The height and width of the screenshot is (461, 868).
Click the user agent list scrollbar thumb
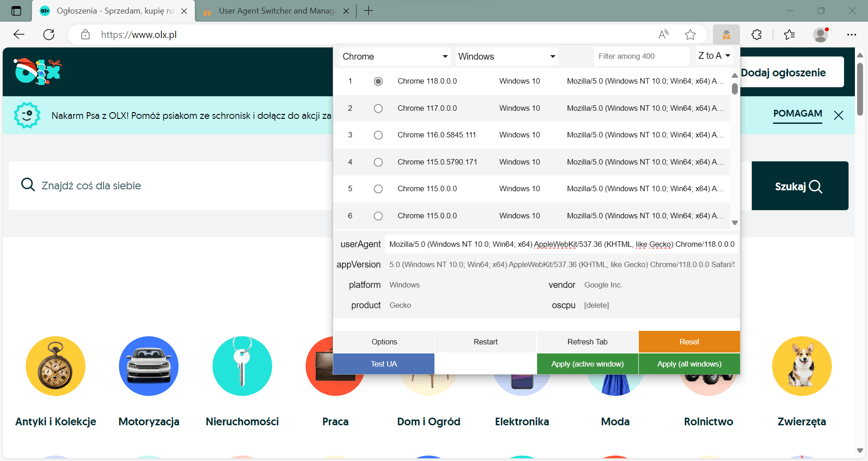pyautogui.click(x=735, y=89)
